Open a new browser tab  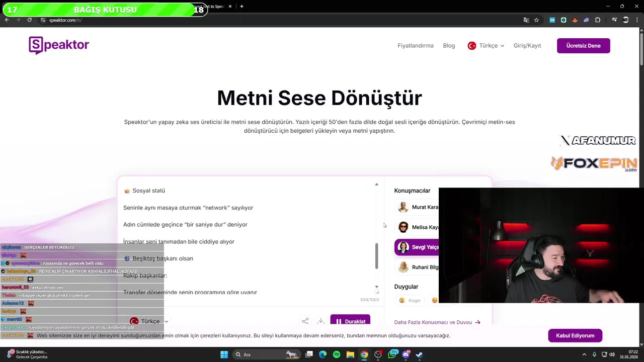[x=242, y=7]
